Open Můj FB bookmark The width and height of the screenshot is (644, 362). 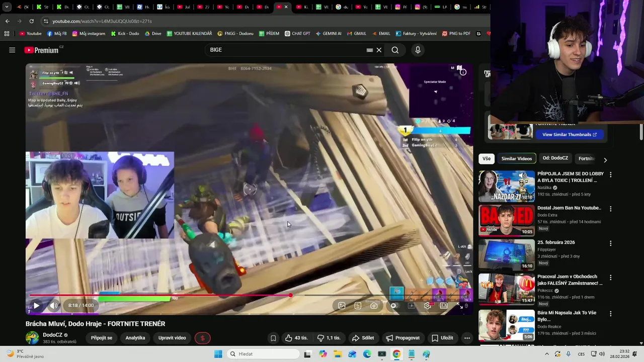[x=56, y=34]
